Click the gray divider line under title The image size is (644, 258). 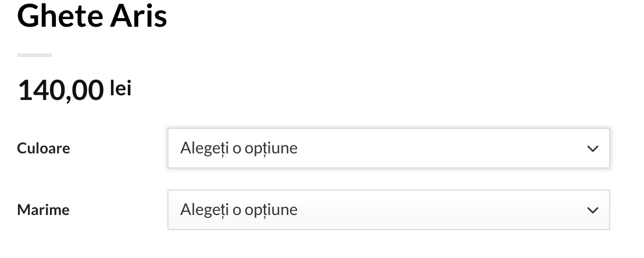[35, 55]
